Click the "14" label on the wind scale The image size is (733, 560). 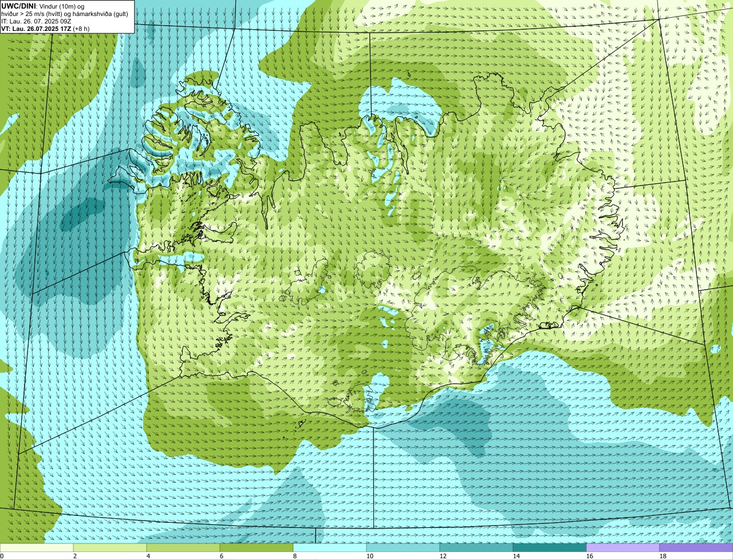517,556
